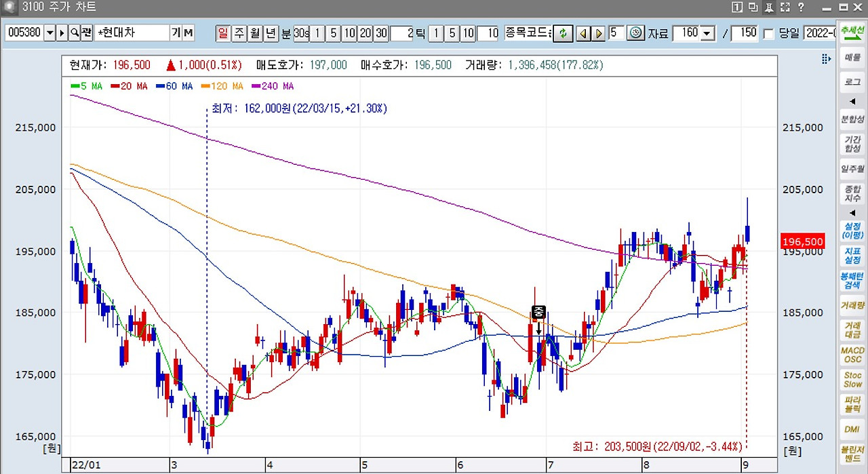
Task: Click the 005380 stock code field
Action: 25,33
